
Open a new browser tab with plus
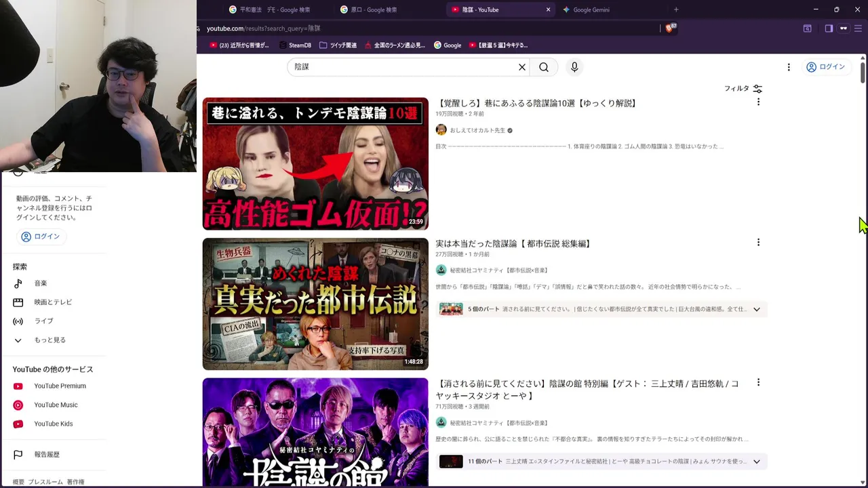click(675, 9)
